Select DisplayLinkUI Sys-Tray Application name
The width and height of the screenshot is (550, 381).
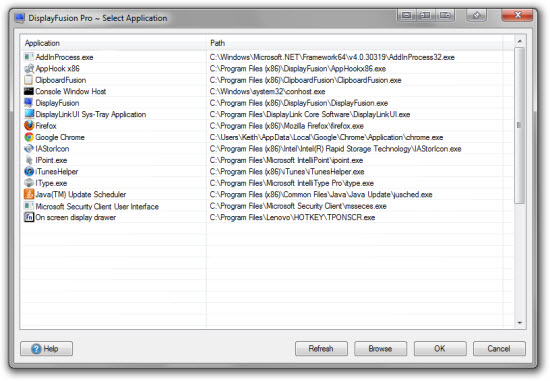coord(90,114)
